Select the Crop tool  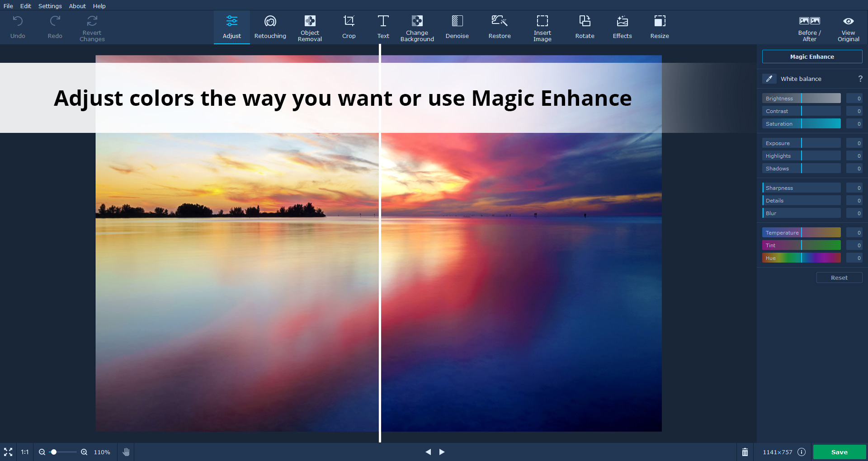349,27
